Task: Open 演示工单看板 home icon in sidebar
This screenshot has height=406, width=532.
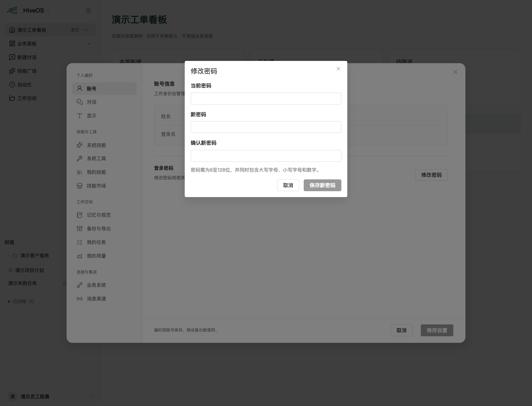Action: pyautogui.click(x=12, y=30)
